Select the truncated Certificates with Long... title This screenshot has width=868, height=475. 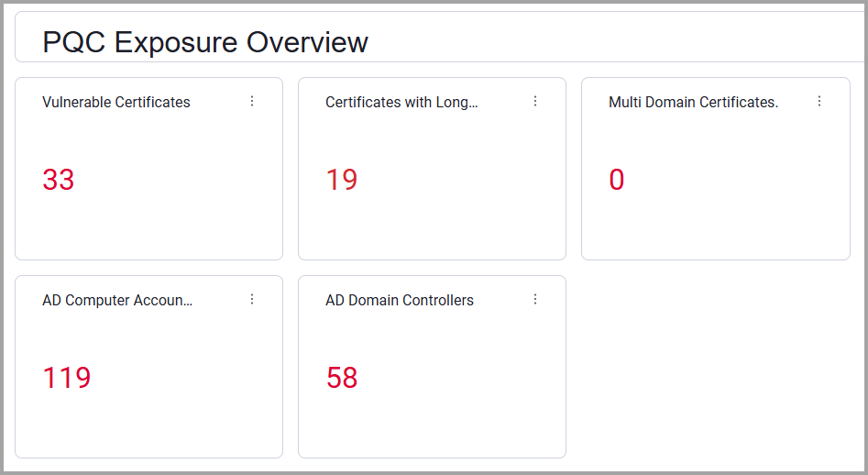click(401, 102)
